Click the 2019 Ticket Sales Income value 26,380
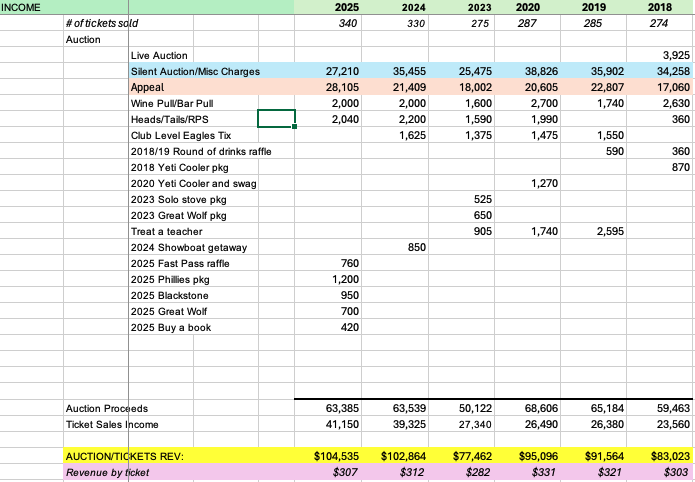 (609, 424)
